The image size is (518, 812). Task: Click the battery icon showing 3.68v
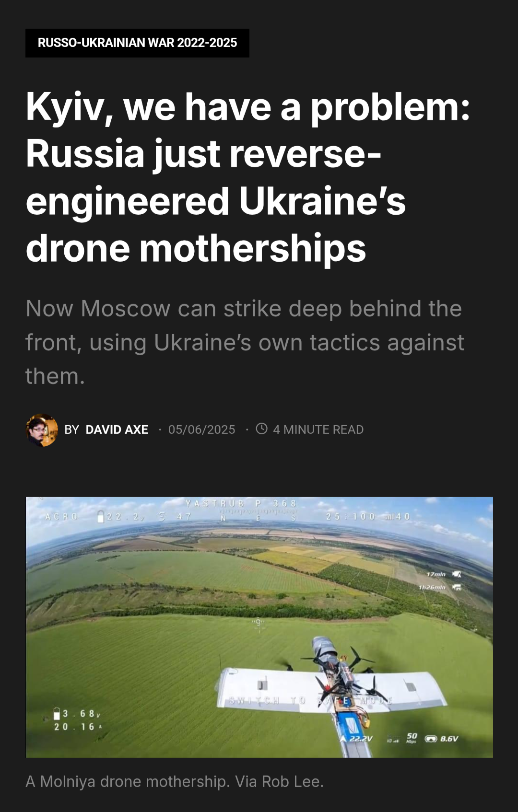57,714
